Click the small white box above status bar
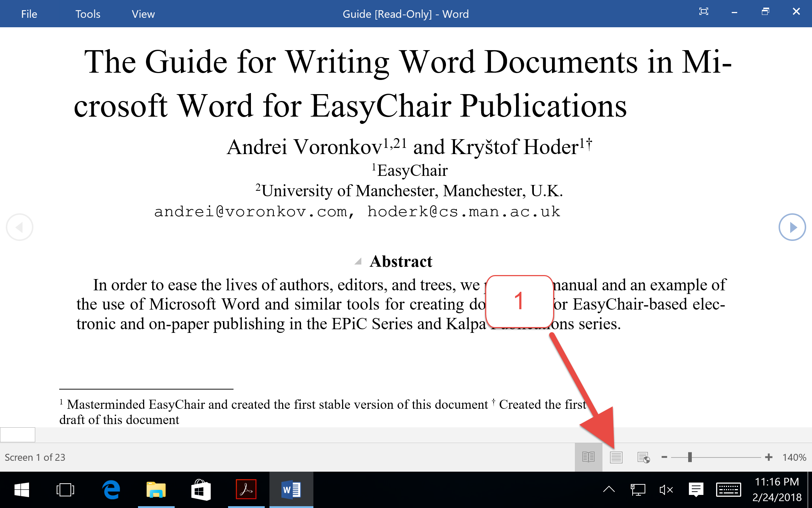 point(17,435)
